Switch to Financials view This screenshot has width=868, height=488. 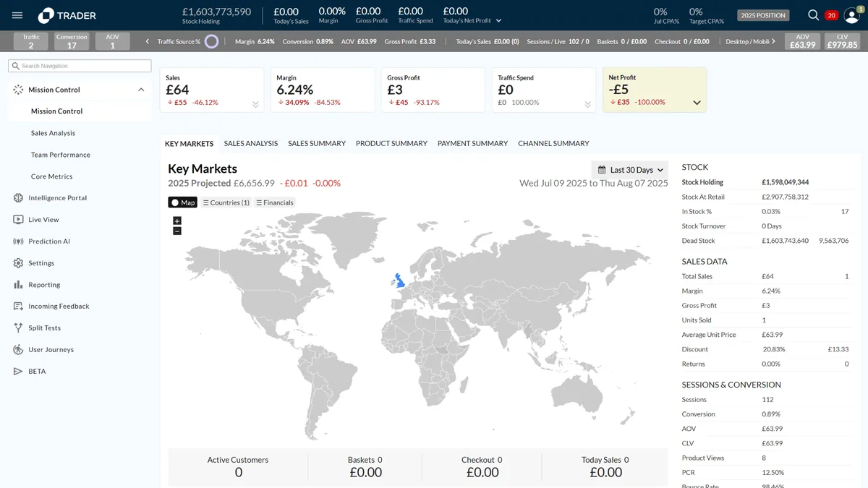(275, 202)
